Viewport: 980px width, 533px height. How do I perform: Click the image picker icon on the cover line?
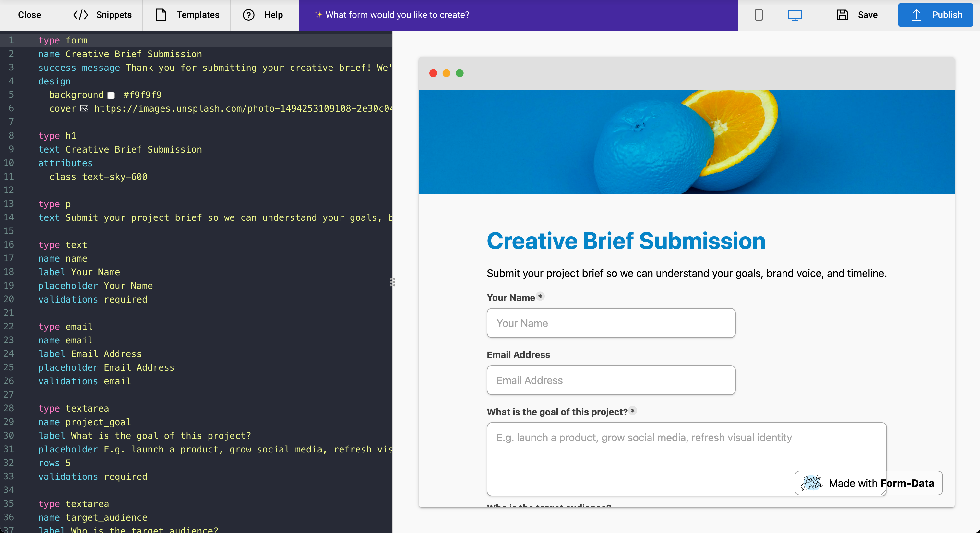pos(84,108)
